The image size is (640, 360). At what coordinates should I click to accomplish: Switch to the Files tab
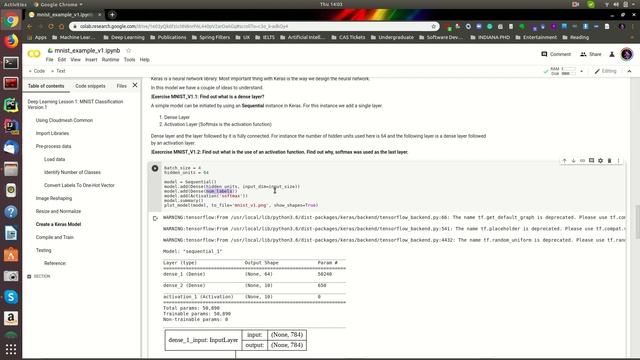(121, 86)
